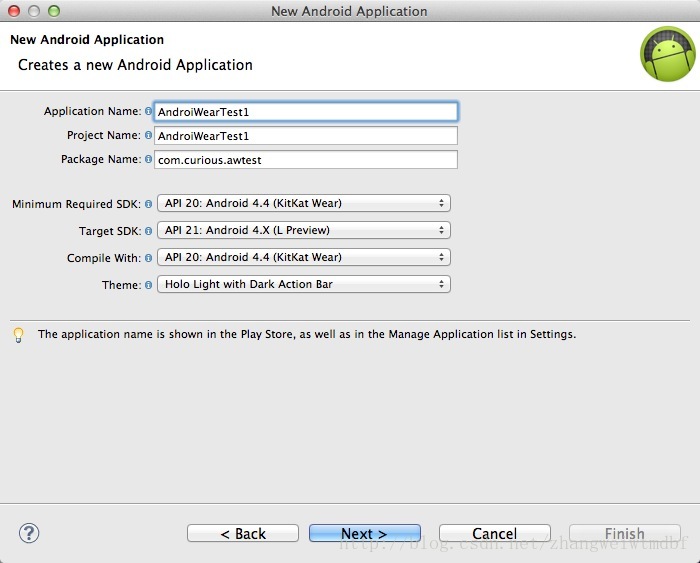Image resolution: width=700 pixels, height=563 pixels.
Task: Click the info icon beside Minimum Required SDK
Action: (x=148, y=204)
